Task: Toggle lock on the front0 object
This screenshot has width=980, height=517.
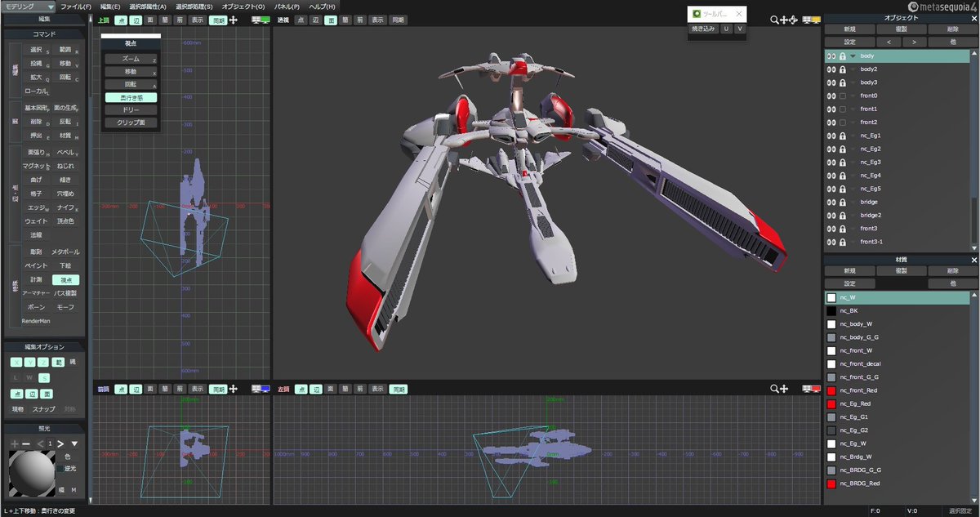Action: (842, 96)
